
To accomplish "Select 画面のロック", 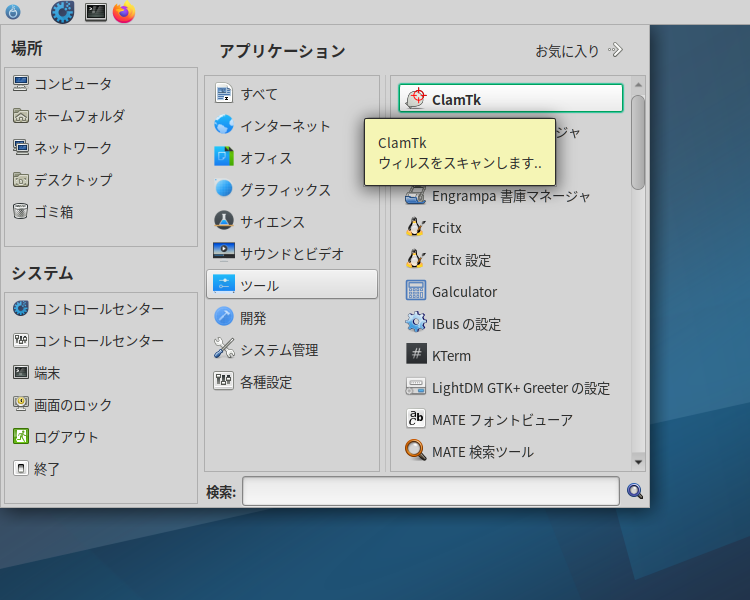I will 101,405.
